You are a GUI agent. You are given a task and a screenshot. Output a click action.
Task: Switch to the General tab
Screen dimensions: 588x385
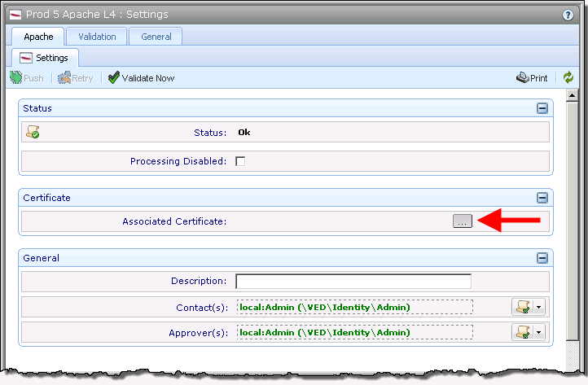156,37
